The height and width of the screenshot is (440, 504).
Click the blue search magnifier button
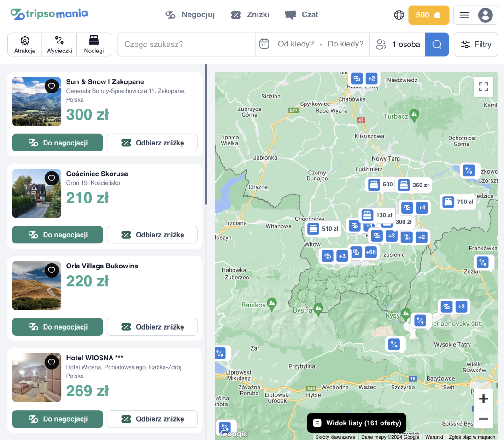(437, 45)
